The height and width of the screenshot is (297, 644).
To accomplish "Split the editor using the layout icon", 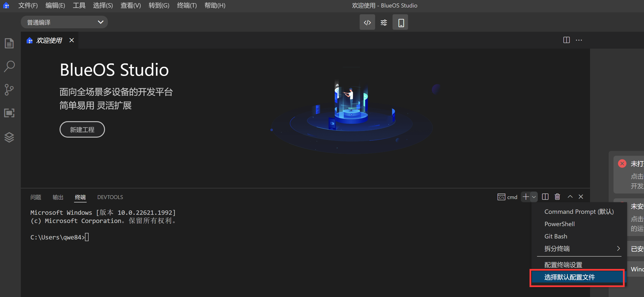I will click(566, 40).
